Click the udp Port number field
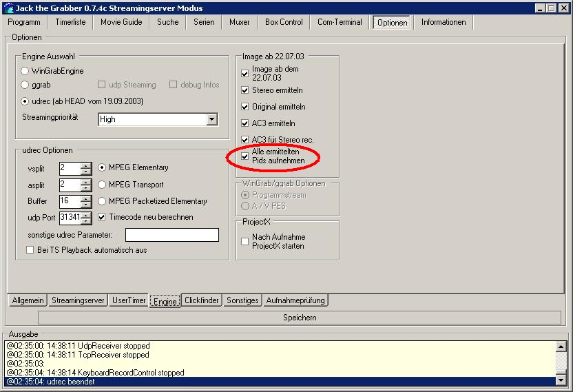Viewport: 573px width, 392px height. (70, 218)
